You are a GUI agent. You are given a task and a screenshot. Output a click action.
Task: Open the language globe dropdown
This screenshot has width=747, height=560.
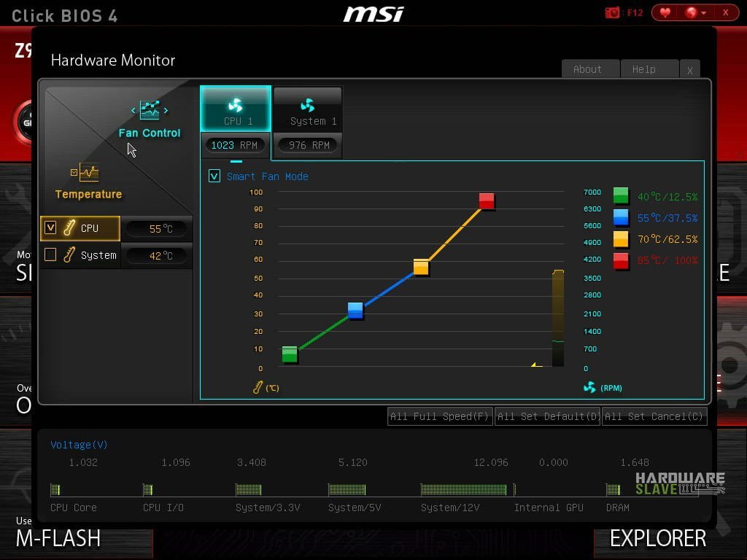[x=695, y=12]
